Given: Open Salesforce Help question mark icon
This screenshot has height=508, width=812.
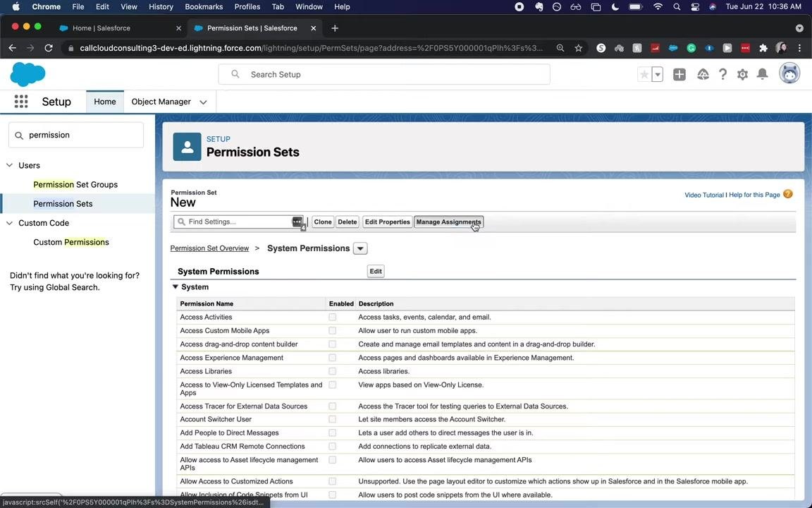Looking at the screenshot, I should click(x=722, y=75).
